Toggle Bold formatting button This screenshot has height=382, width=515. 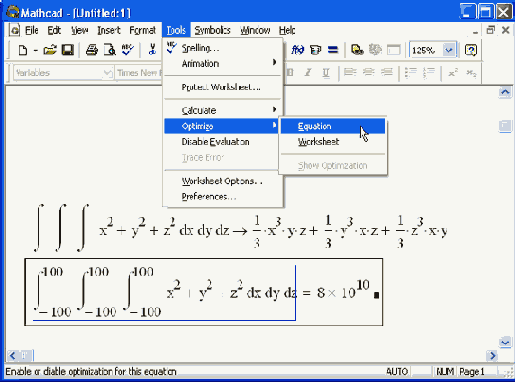[x=290, y=72]
